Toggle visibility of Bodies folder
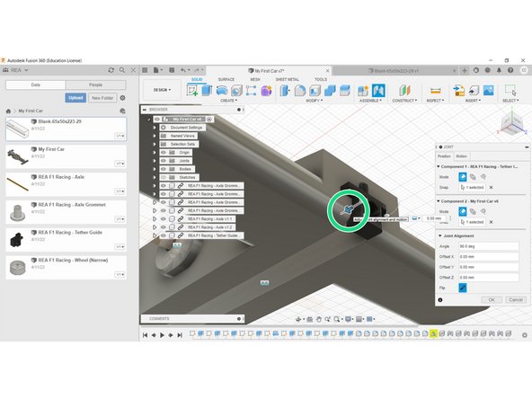Image resolution: width=532 pixels, height=399 pixels. tap(164, 169)
